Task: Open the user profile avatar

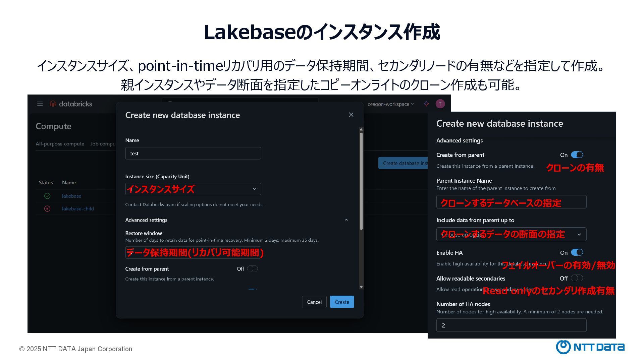Action: [x=440, y=104]
